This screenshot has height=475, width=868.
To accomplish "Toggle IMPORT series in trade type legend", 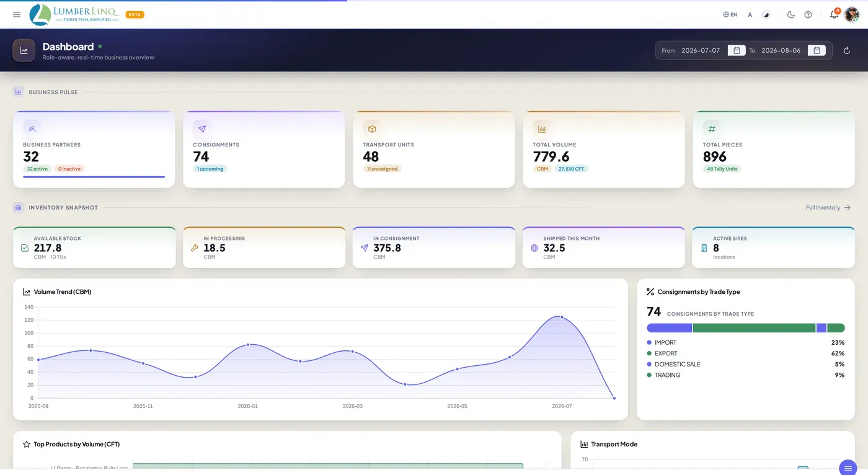I will [x=662, y=342].
